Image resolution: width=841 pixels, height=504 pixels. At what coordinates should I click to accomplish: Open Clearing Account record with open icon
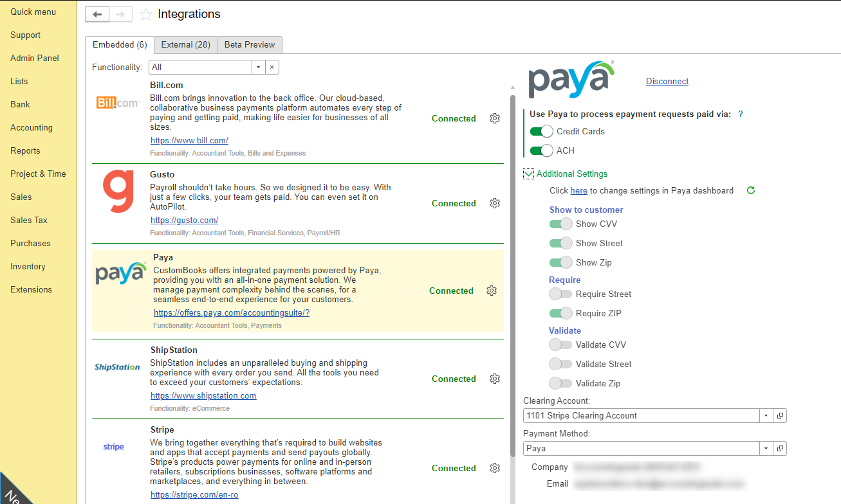[x=780, y=415]
